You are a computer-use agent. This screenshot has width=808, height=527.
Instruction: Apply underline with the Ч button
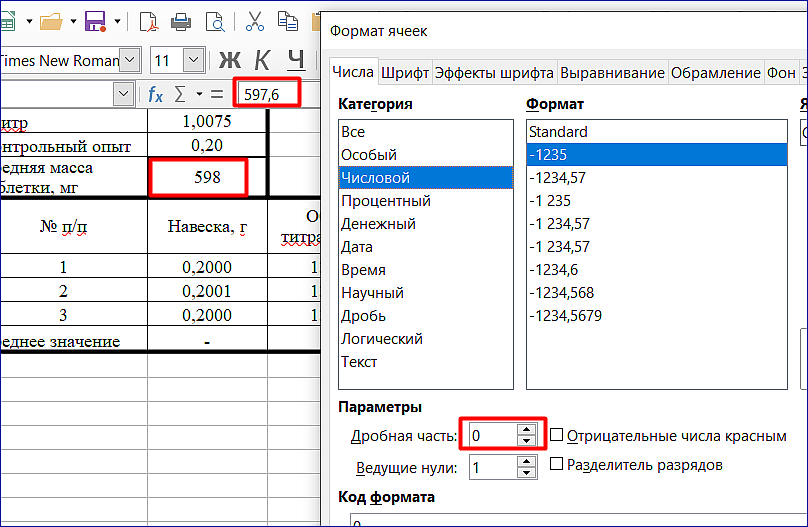point(296,60)
